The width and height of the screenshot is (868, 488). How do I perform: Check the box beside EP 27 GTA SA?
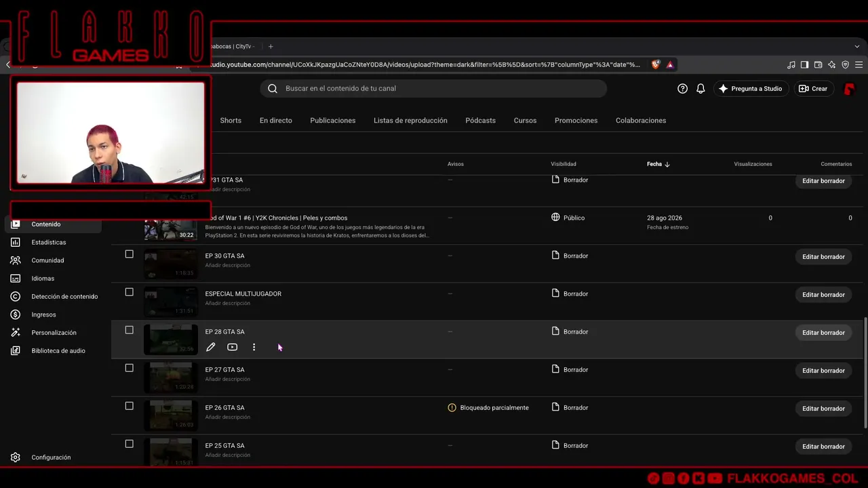click(x=129, y=368)
